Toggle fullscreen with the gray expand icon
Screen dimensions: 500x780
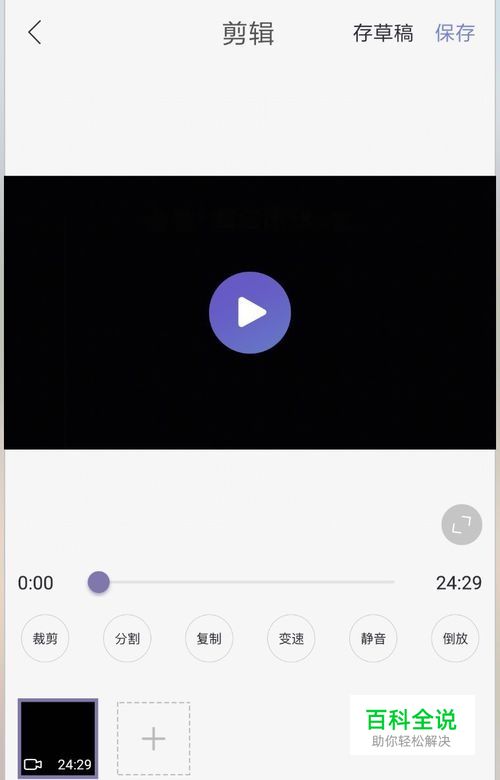point(461,524)
